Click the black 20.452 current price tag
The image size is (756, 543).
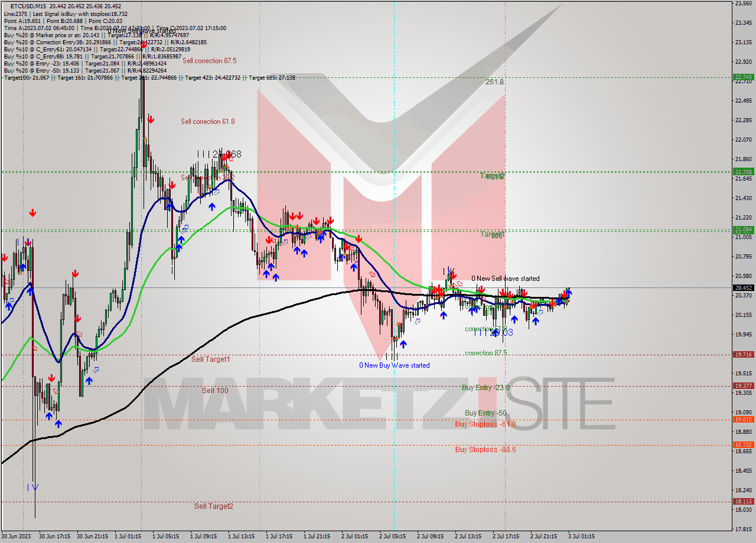(x=743, y=288)
